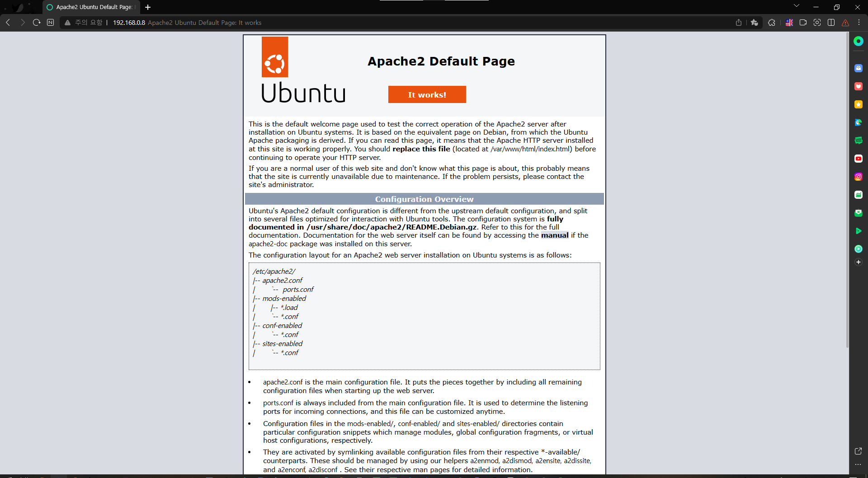
Task: Open the Naver home button
Action: pos(50,23)
